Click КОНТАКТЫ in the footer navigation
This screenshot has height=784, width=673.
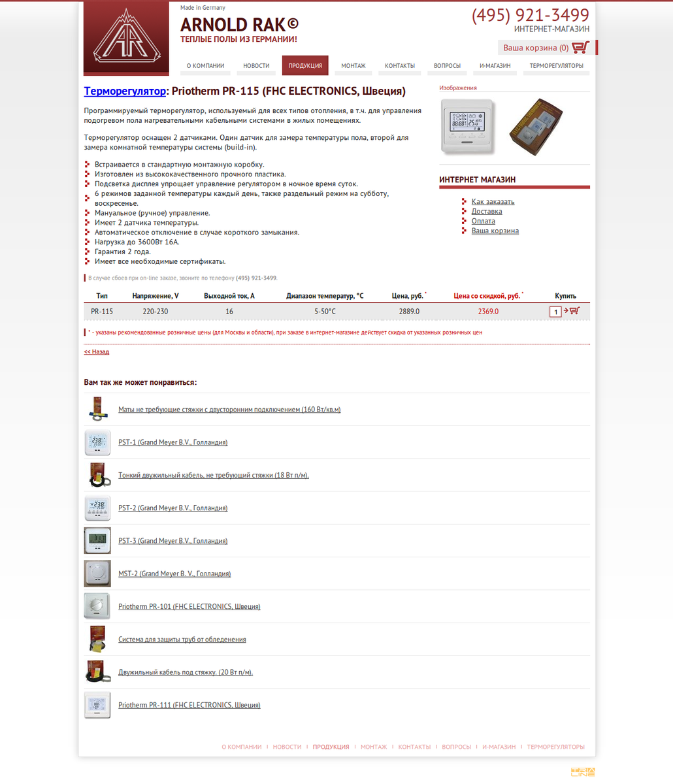click(x=414, y=747)
